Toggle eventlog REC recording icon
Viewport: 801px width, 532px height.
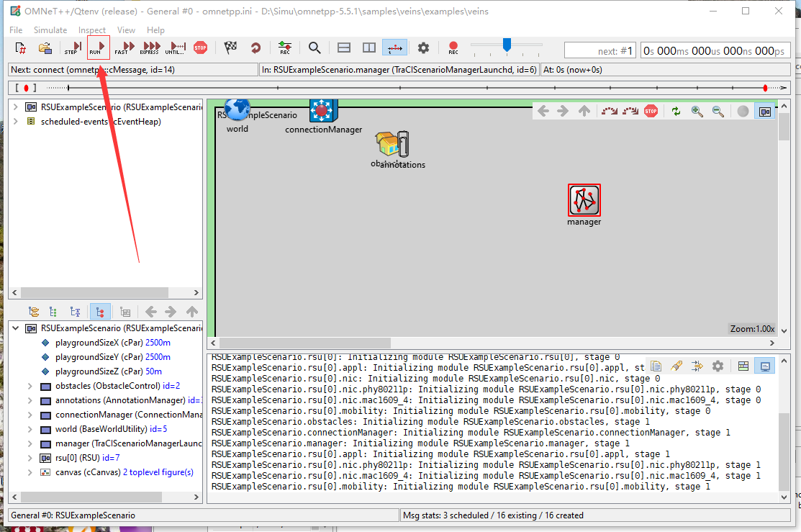pos(285,48)
